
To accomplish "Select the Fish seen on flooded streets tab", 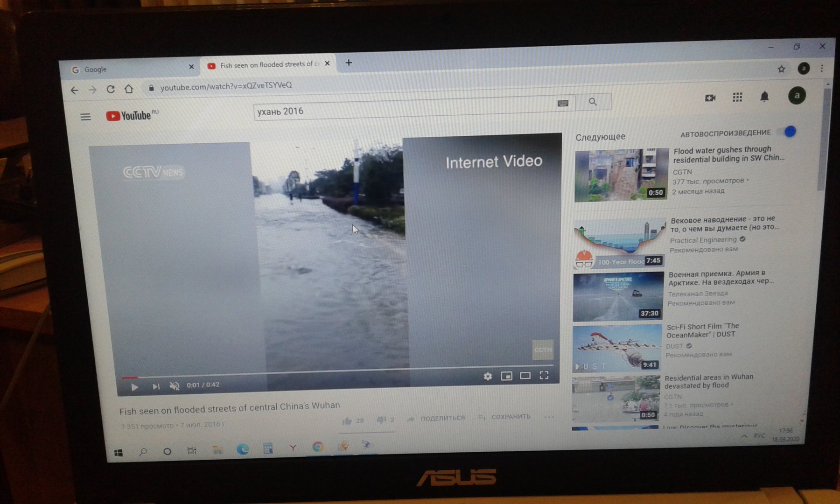I will [x=269, y=64].
